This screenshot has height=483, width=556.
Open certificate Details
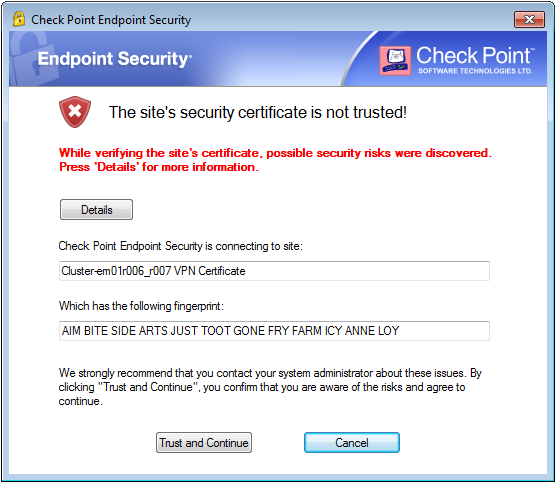(96, 210)
